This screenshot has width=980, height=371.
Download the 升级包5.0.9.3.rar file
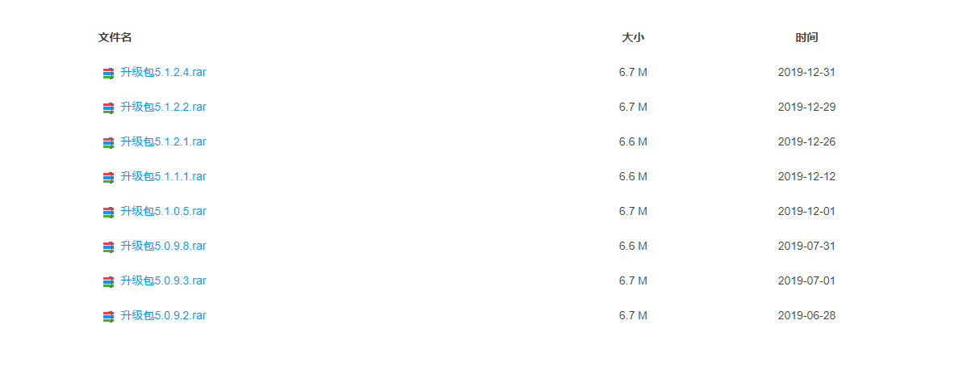163,280
